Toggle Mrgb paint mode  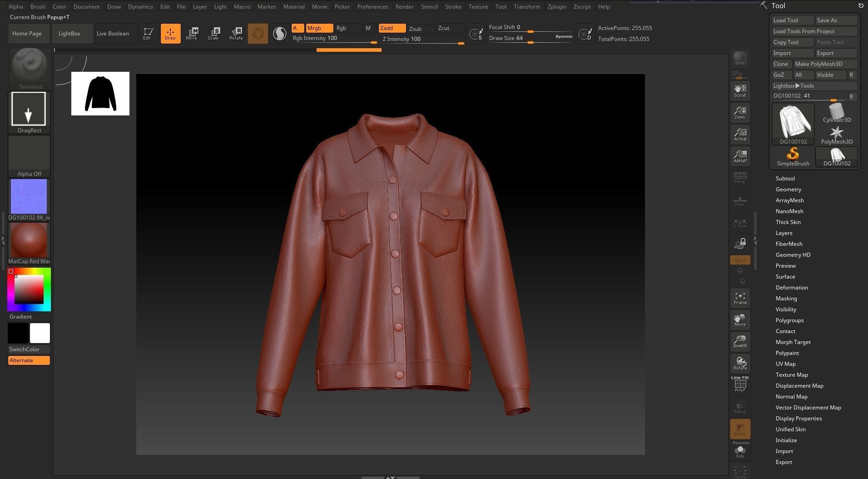coord(319,28)
